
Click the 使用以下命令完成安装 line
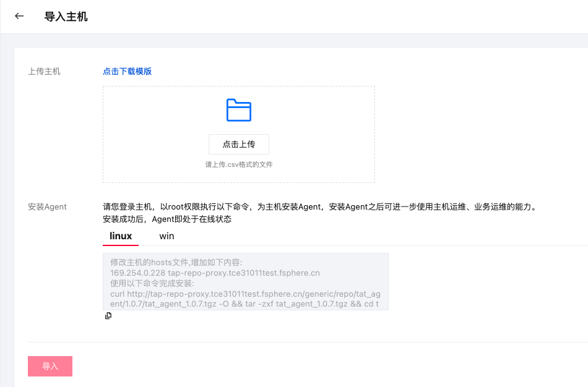[152, 283]
